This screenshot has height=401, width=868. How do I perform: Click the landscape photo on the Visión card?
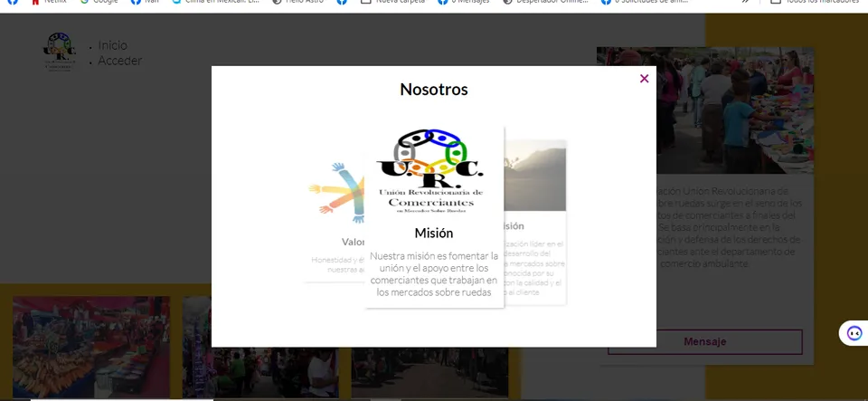pos(534,175)
